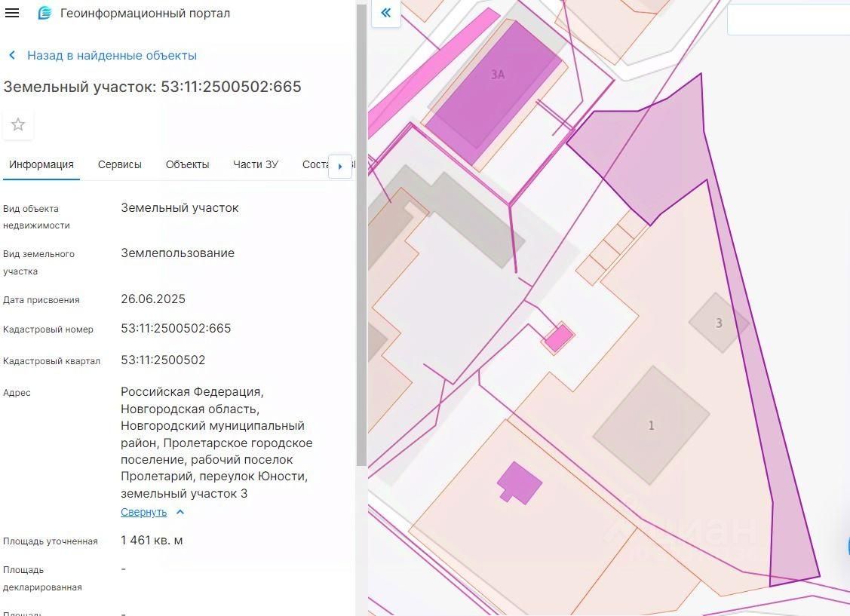Click the info panel vertical scrollbar
850x616 pixels.
tap(361, 226)
